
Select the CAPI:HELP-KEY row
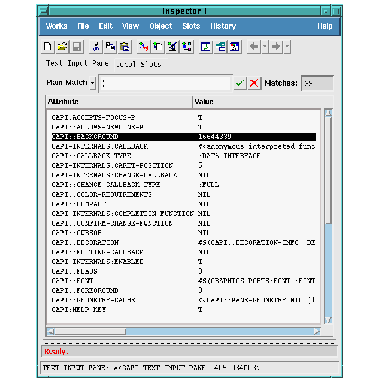click(184, 310)
